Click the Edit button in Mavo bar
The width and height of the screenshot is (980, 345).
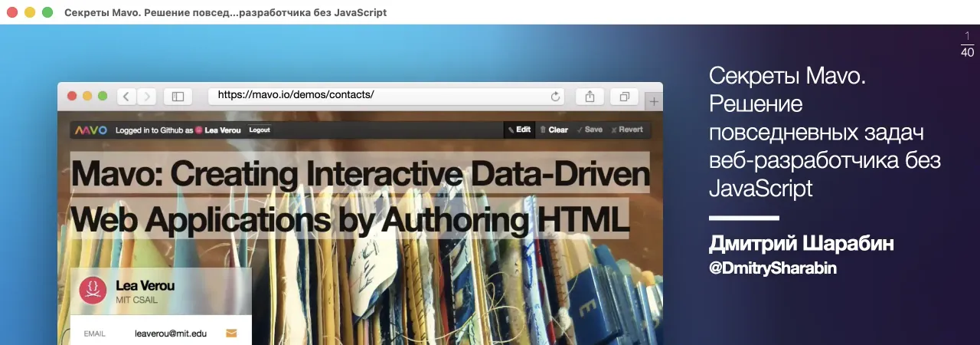(519, 130)
